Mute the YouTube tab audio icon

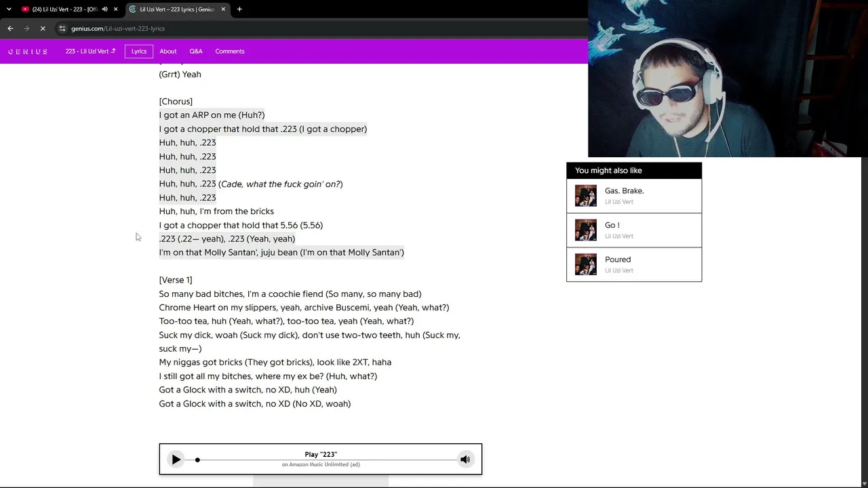104,9
